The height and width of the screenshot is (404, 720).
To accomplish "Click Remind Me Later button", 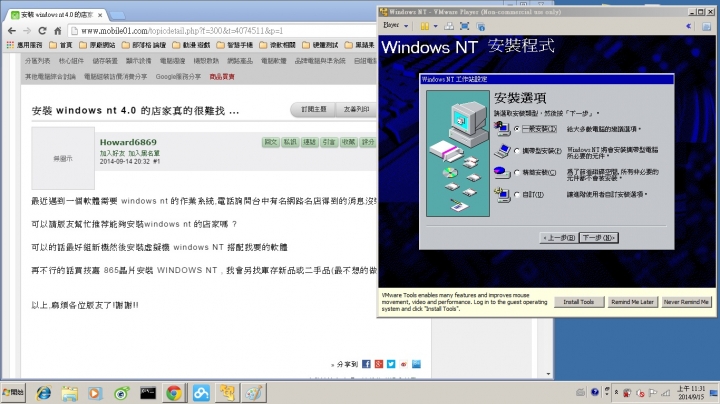I will pos(632,302).
